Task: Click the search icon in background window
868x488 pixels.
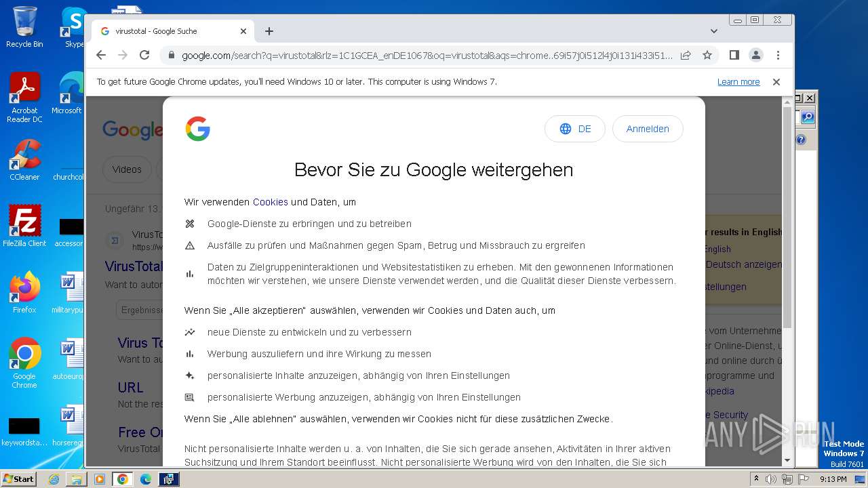Action: (807, 117)
